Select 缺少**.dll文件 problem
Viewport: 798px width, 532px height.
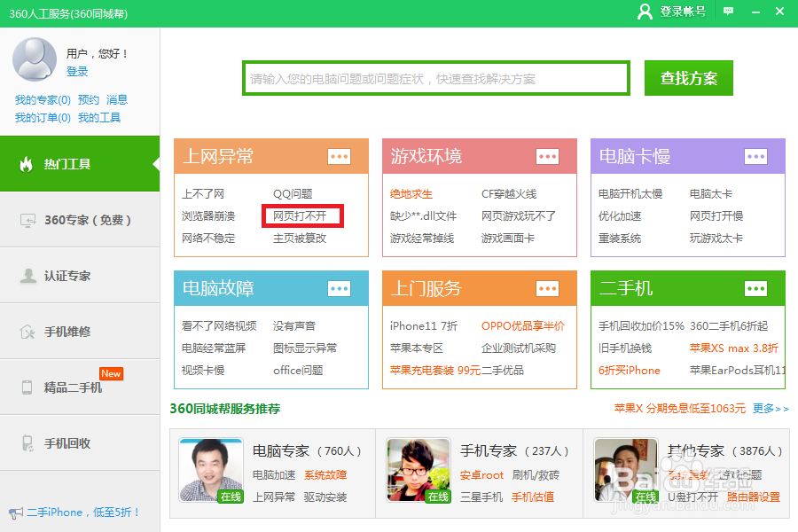click(424, 215)
